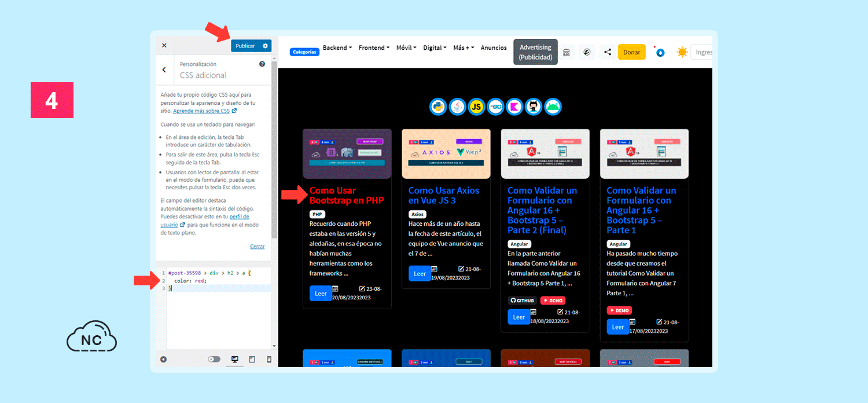Viewport: 868px width, 403px height.
Task: Click the PHP tag badge
Action: pos(317,214)
